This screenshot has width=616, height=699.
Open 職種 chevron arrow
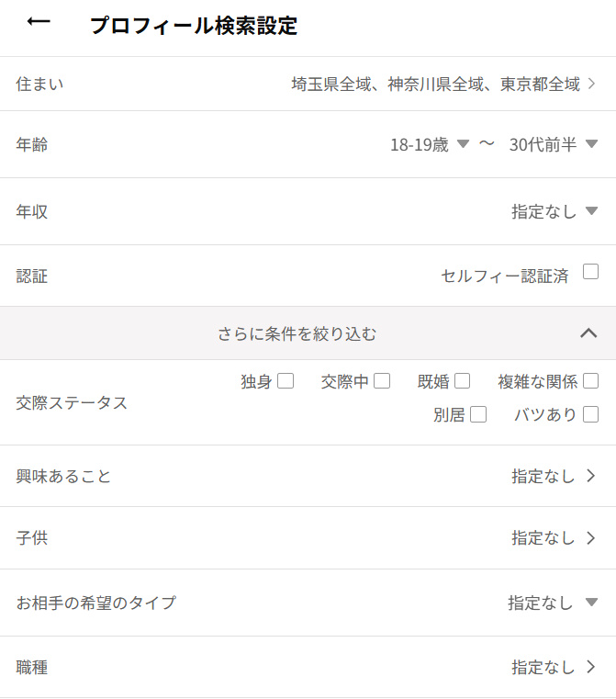pyautogui.click(x=590, y=667)
